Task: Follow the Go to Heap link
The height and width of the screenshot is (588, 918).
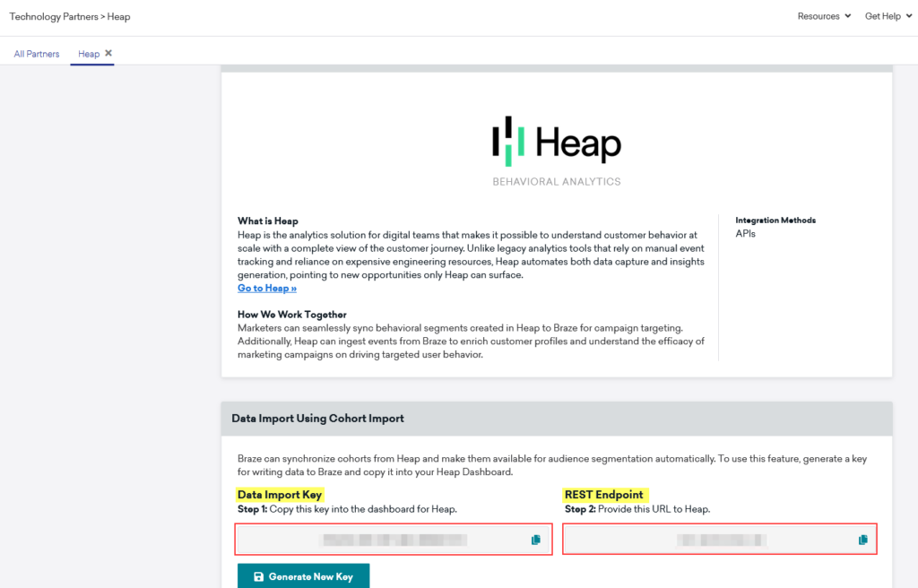Action: (x=267, y=289)
